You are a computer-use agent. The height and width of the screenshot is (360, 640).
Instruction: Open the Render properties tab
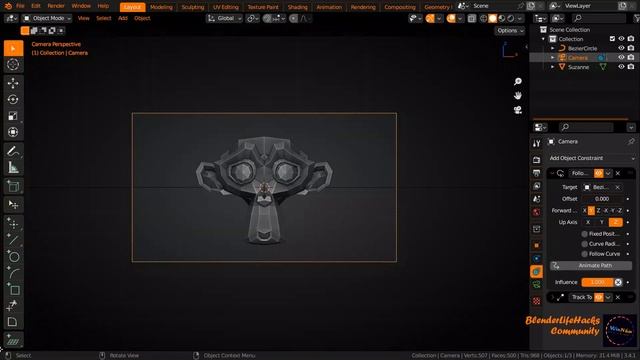click(x=536, y=160)
